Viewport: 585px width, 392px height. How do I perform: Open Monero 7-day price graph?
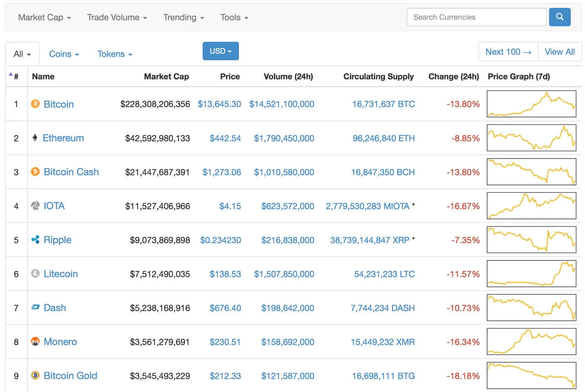click(532, 341)
